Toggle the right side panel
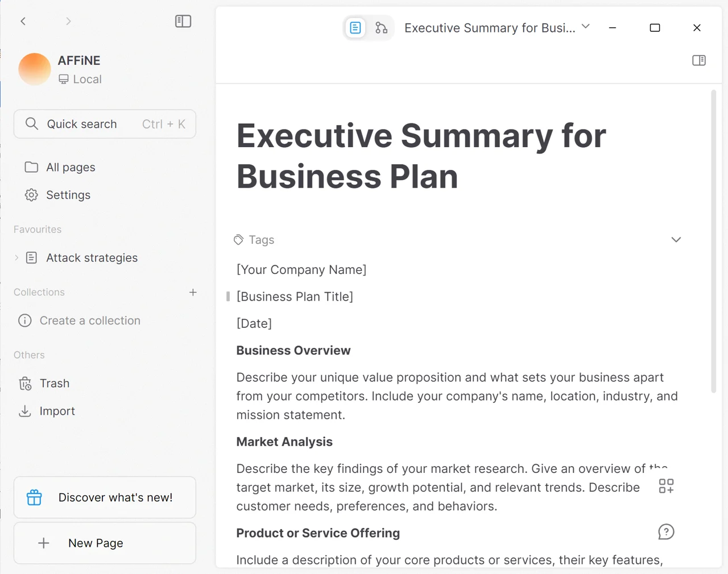The height and width of the screenshot is (574, 728). (x=699, y=60)
